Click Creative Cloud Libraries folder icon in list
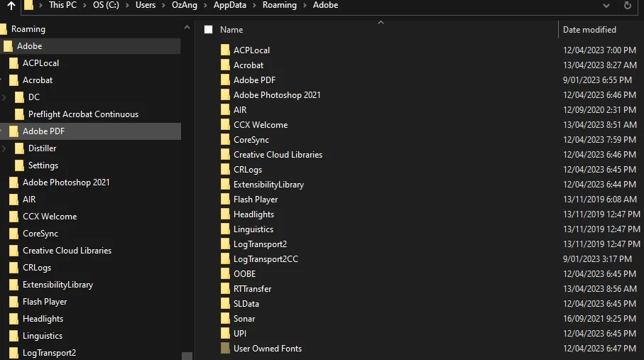 pyautogui.click(x=225, y=155)
